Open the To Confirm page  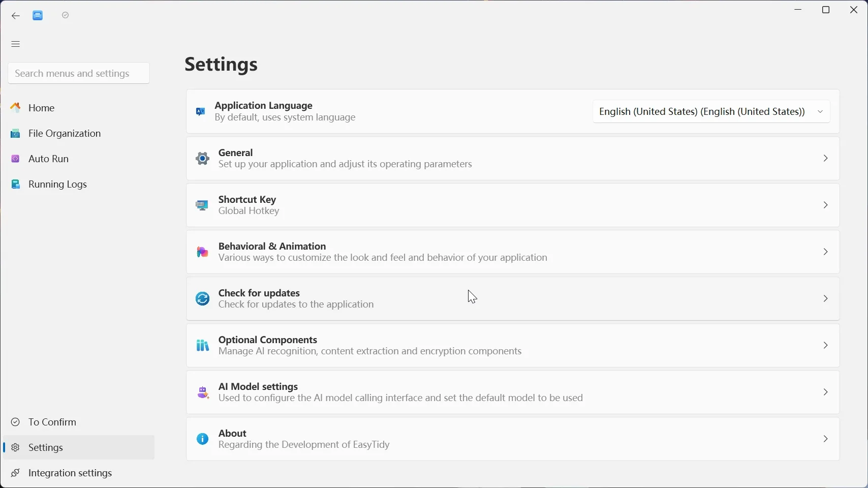79,422
